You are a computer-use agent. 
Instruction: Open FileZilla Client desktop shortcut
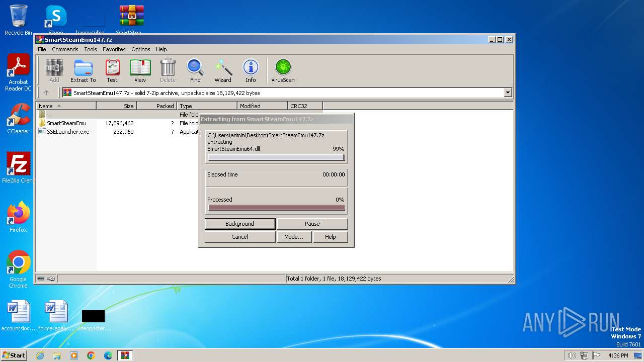tap(18, 167)
